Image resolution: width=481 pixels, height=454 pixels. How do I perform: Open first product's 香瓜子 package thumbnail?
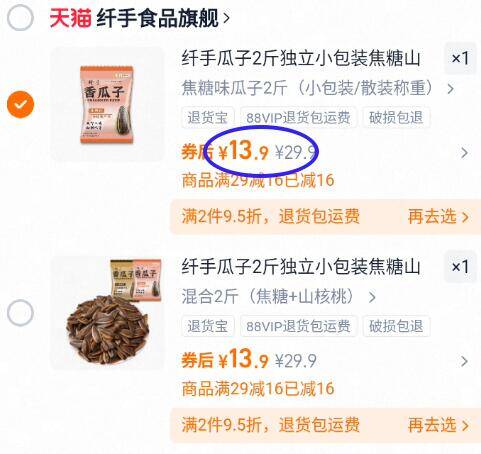pos(107,104)
